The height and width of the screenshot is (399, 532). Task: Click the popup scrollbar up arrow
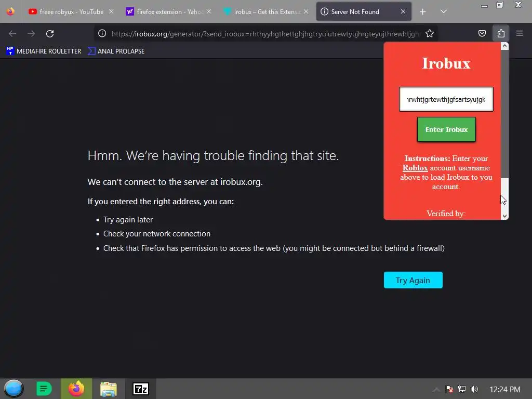[x=505, y=46]
